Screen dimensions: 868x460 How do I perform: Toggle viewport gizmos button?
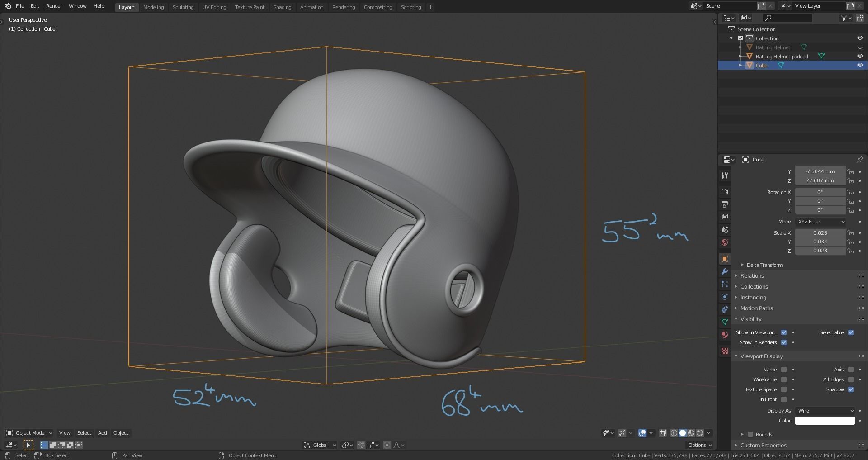[622, 433]
